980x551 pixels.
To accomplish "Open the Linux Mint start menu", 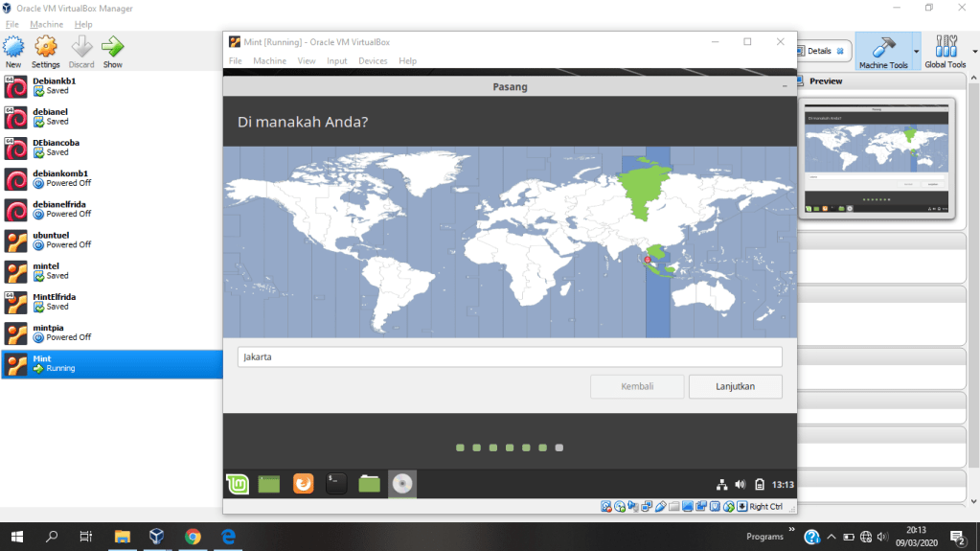I will (x=238, y=484).
